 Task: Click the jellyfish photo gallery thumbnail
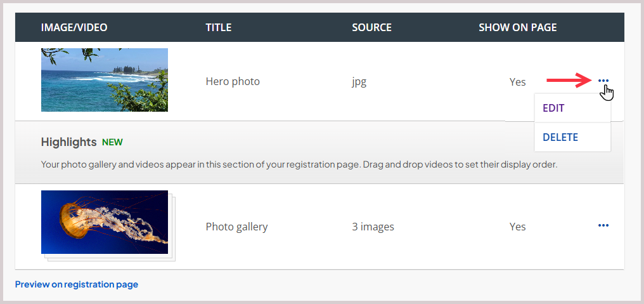105,222
